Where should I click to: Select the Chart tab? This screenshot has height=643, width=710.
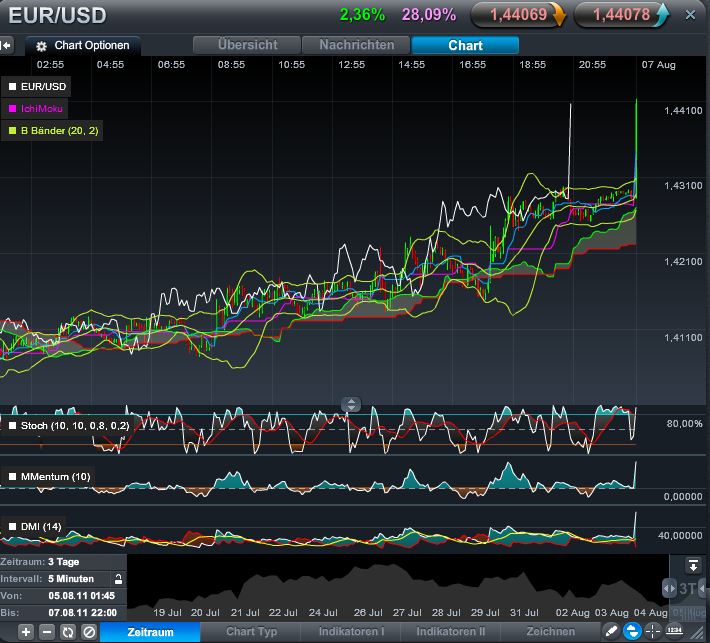click(465, 45)
